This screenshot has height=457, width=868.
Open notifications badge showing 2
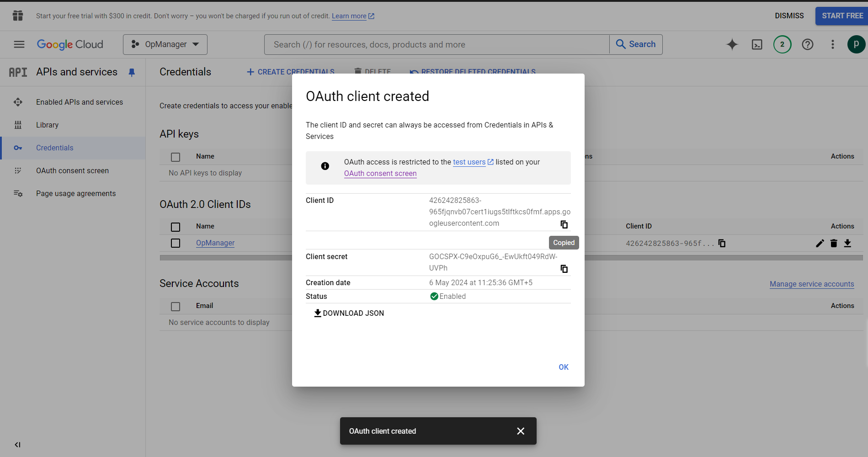tap(782, 44)
